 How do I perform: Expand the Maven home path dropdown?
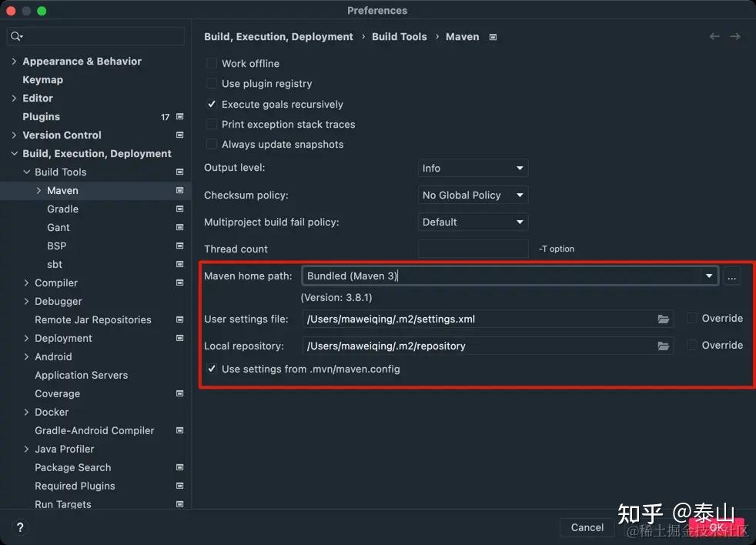coord(709,276)
